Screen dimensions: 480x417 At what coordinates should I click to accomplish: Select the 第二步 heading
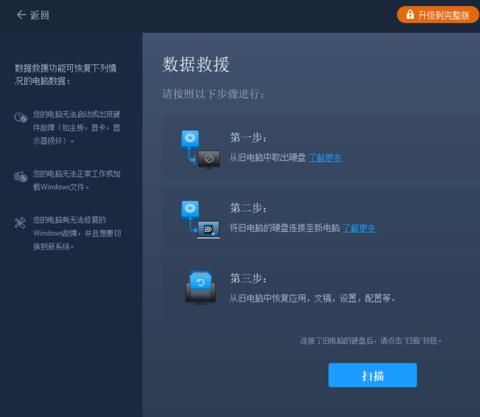[x=248, y=208]
